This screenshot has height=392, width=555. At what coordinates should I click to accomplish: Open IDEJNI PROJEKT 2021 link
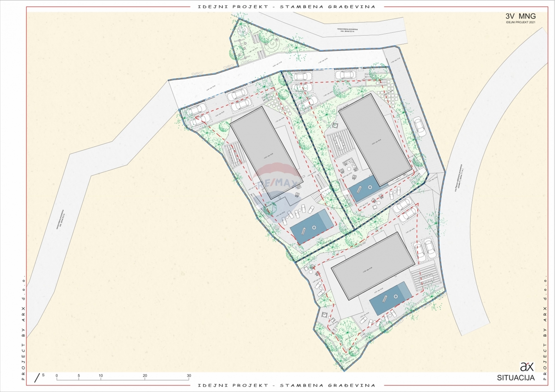point(520,23)
